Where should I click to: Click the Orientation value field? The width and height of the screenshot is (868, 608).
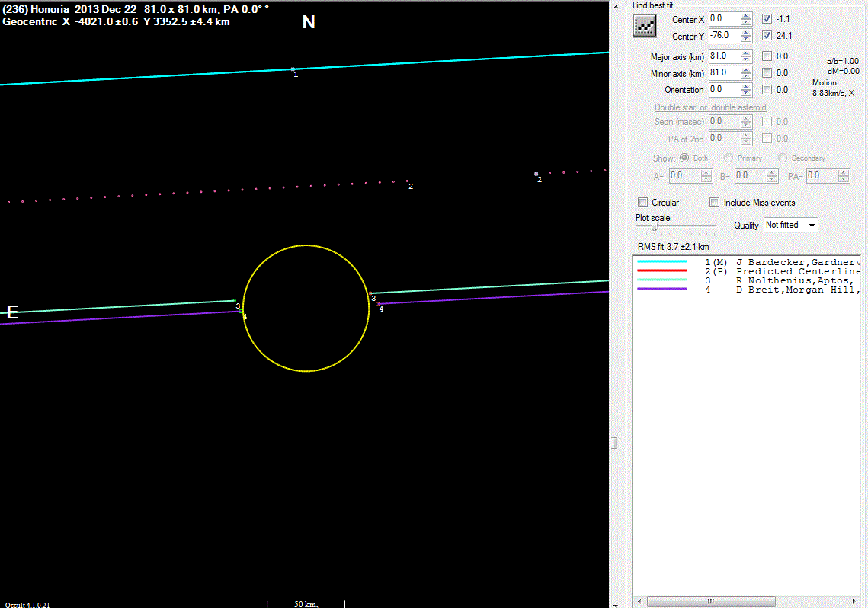pyautogui.click(x=725, y=89)
